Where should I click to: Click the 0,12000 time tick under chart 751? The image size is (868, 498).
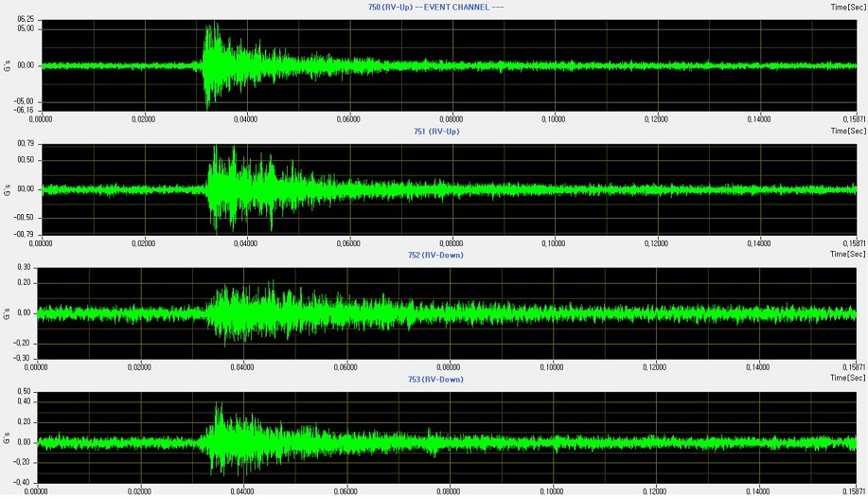(x=656, y=243)
